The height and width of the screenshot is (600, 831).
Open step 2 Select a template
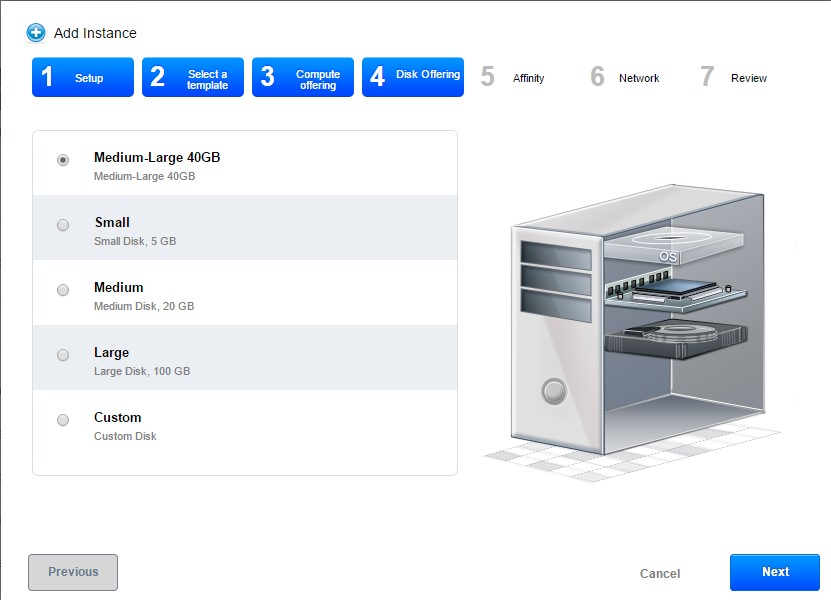tap(193, 78)
